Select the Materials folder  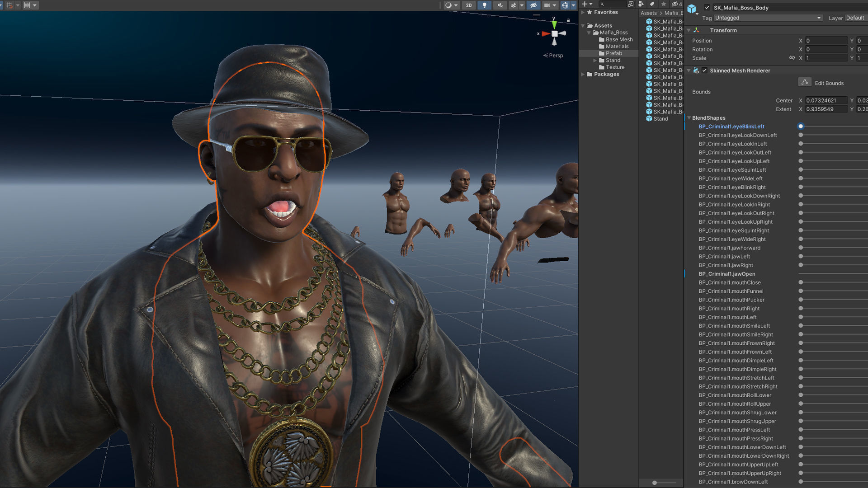(613, 47)
